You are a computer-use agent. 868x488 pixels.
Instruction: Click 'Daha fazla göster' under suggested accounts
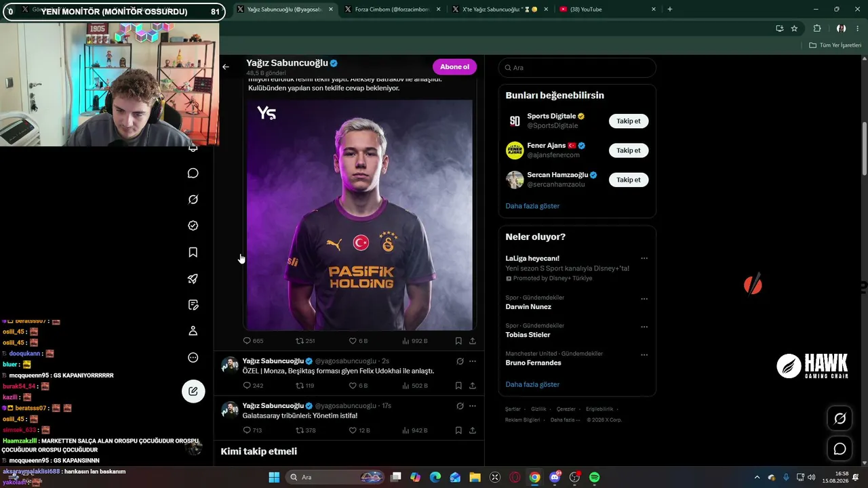(532, 206)
